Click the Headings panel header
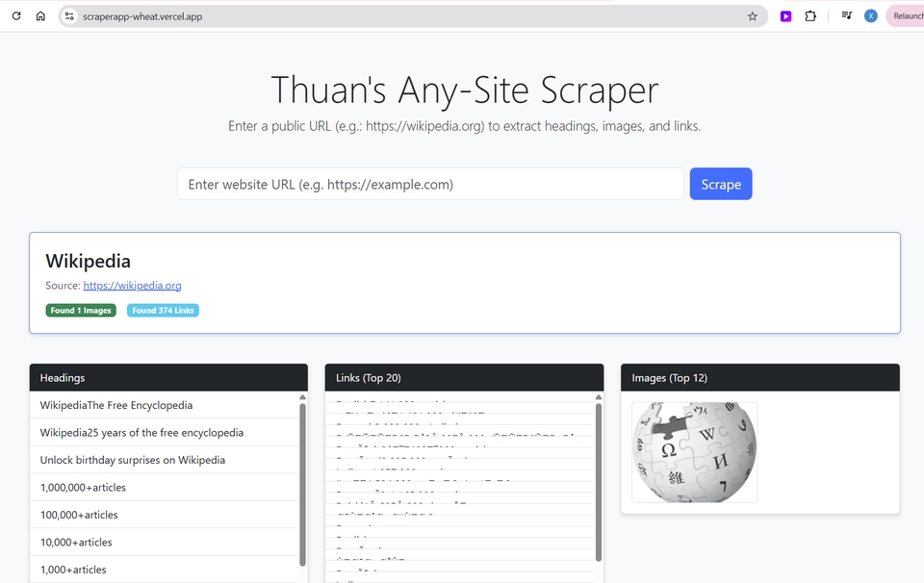This screenshot has width=924, height=583. (x=168, y=377)
